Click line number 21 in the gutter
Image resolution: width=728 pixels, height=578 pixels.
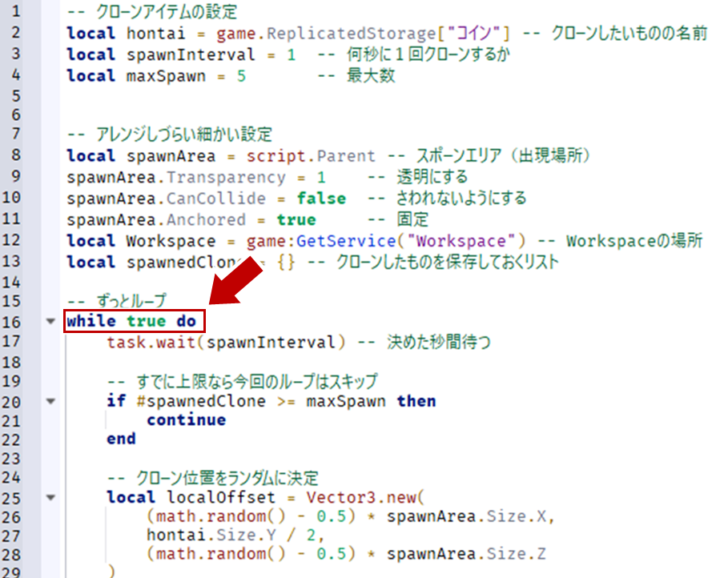[11, 420]
